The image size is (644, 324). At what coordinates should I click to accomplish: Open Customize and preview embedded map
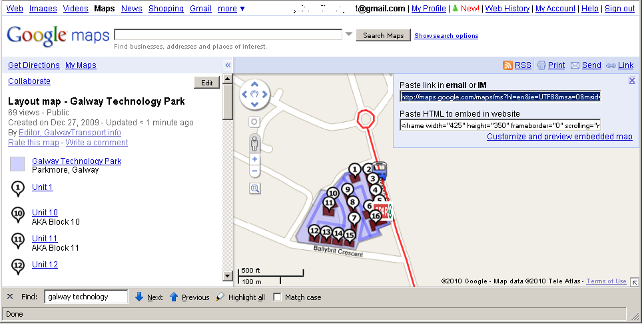(559, 137)
